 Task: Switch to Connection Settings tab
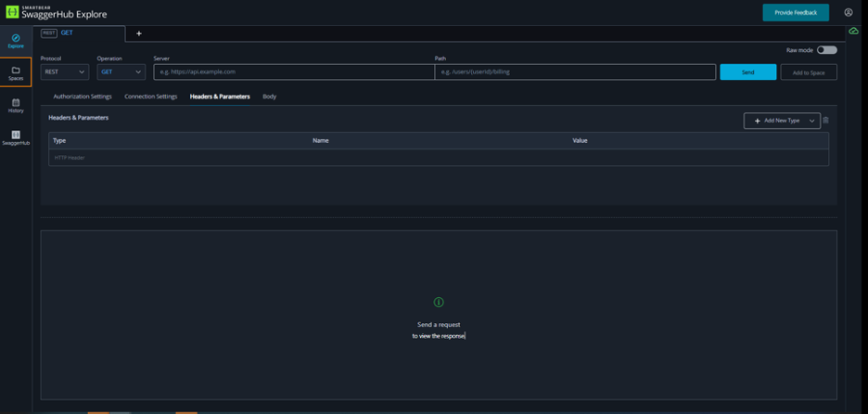pyautogui.click(x=150, y=97)
